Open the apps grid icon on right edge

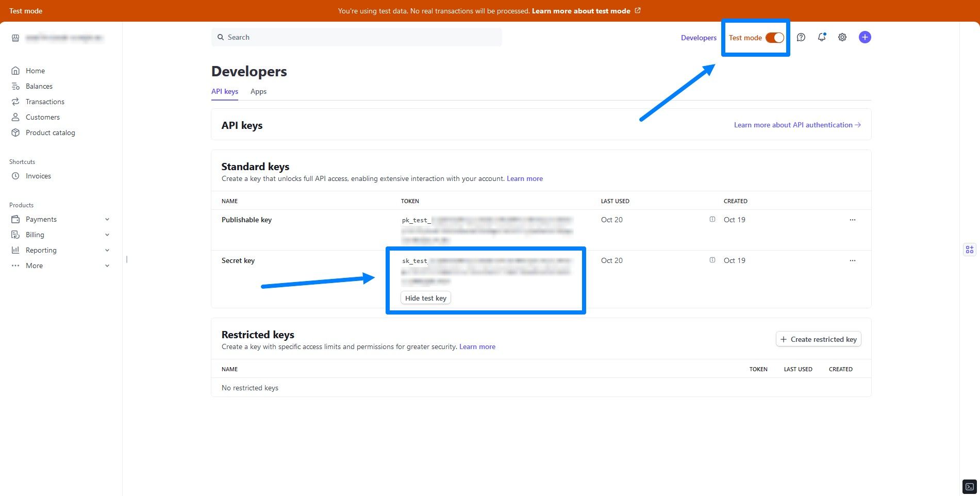coord(970,250)
